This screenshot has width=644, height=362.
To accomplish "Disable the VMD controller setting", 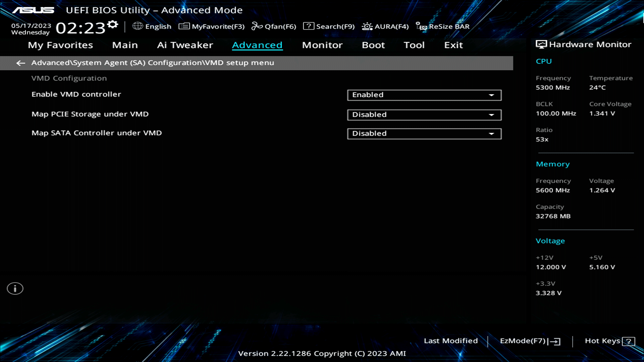I will (x=424, y=95).
